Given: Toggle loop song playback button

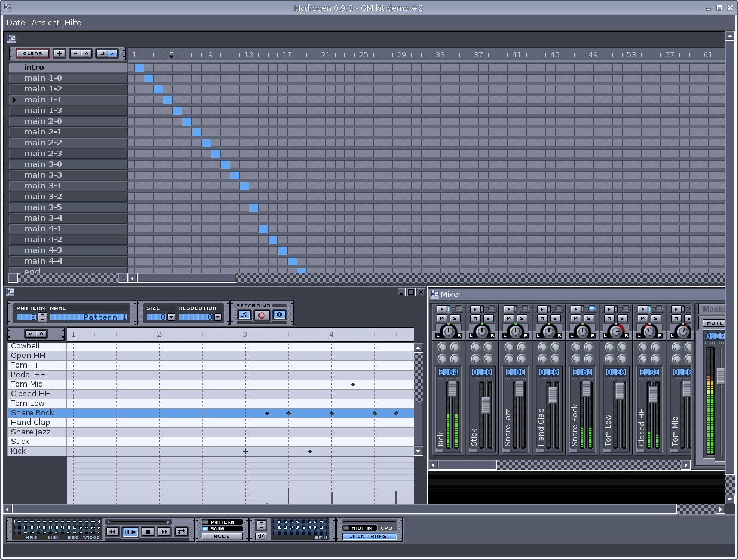Looking at the screenshot, I should click(181, 531).
